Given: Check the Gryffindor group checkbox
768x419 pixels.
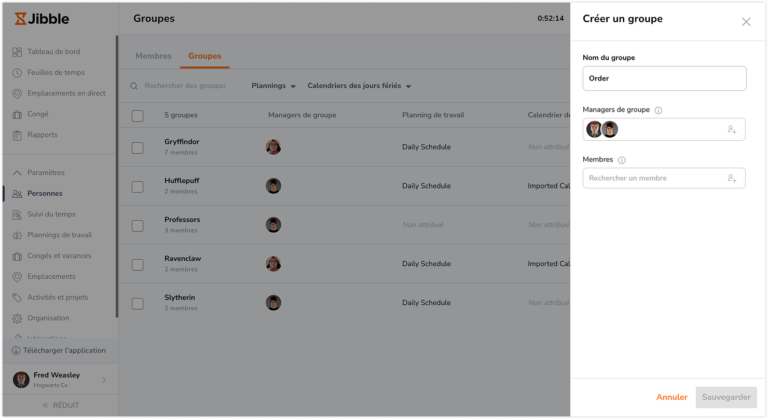Looking at the screenshot, I should pyautogui.click(x=138, y=148).
